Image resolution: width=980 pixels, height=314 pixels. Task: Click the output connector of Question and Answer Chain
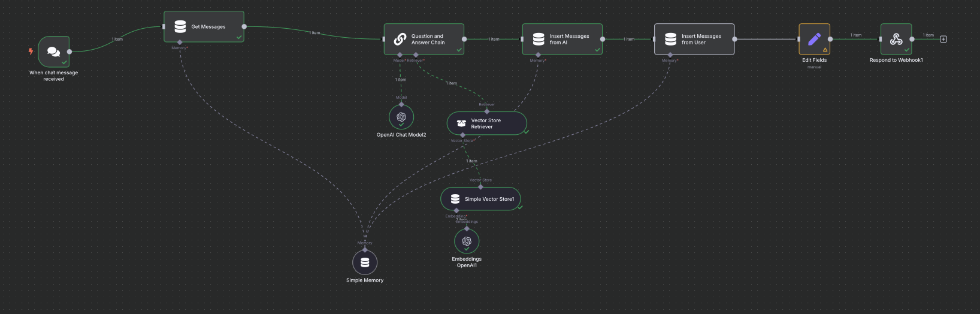coord(464,39)
